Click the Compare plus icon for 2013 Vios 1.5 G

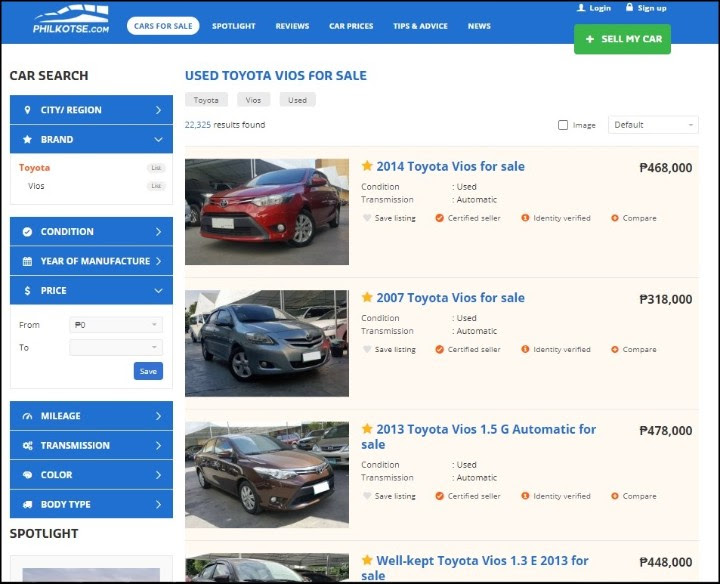(x=615, y=496)
